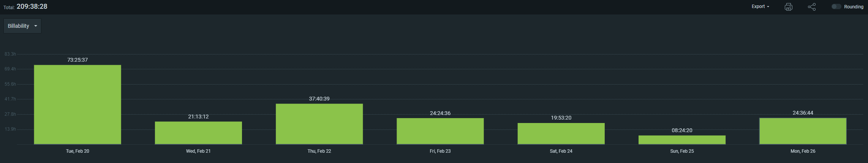Click the Mon, Feb 26 chart bar
The image size is (868, 163).
pyautogui.click(x=803, y=131)
